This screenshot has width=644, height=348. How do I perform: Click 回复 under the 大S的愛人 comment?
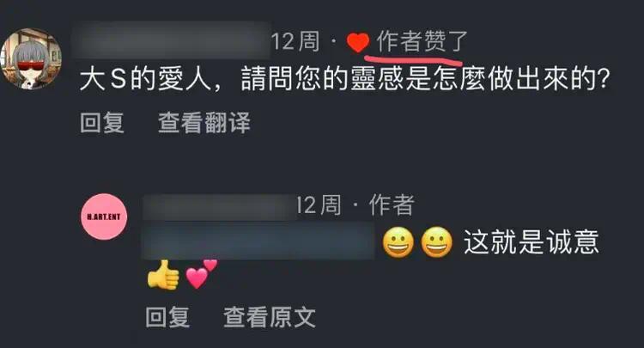pyautogui.click(x=102, y=122)
